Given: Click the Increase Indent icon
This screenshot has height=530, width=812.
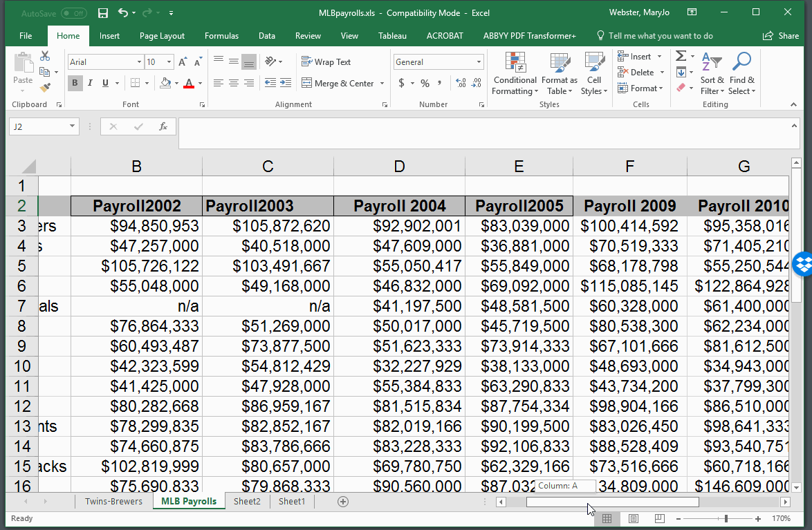Looking at the screenshot, I should (286, 83).
